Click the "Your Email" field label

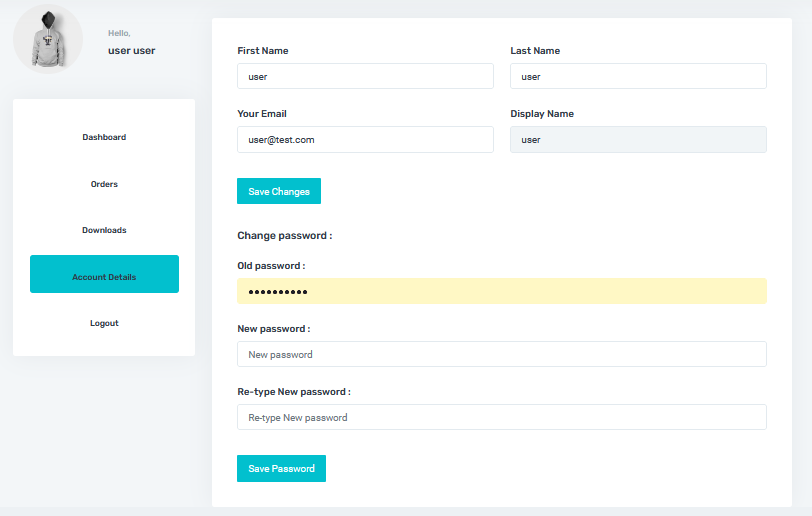[262, 114]
